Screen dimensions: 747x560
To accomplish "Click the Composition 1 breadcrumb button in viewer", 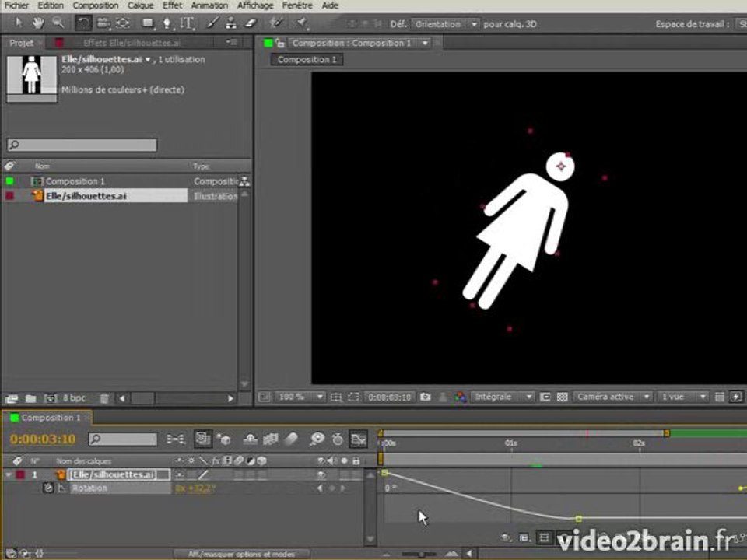I will 307,60.
